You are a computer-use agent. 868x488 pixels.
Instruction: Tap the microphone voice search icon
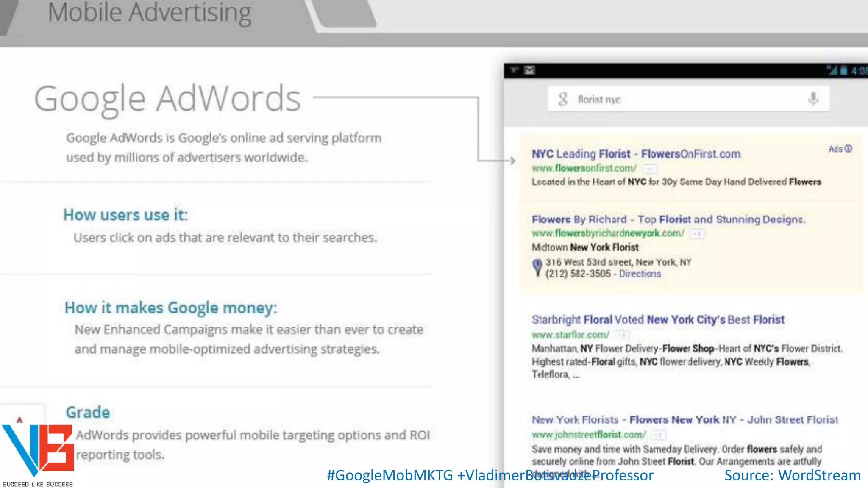coord(813,99)
